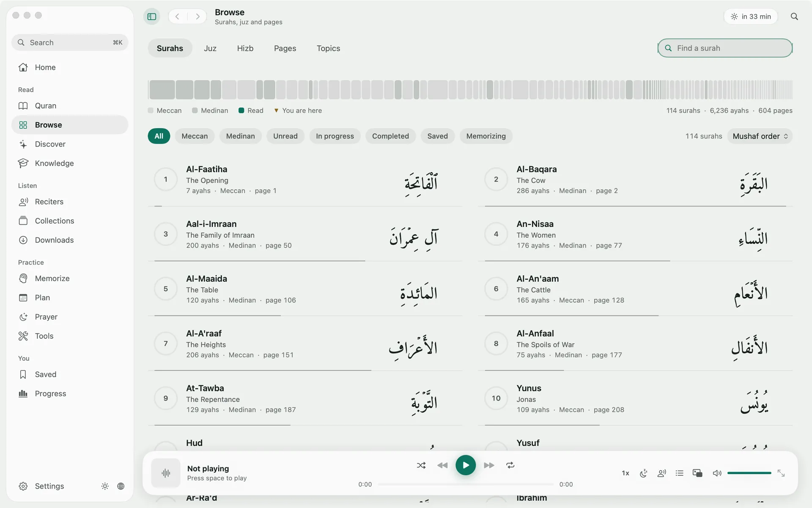812x508 pixels.
Task: Click the sidebar Search field
Action: [70, 42]
